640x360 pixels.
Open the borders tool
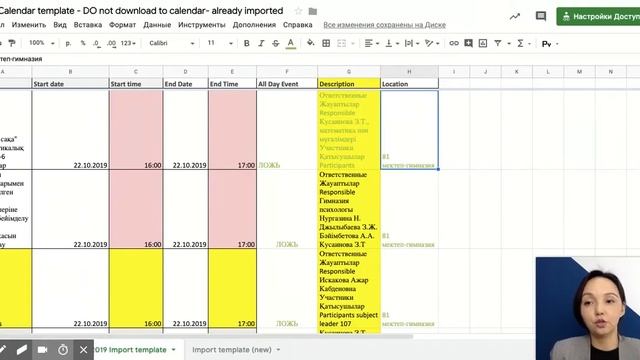pos(326,43)
